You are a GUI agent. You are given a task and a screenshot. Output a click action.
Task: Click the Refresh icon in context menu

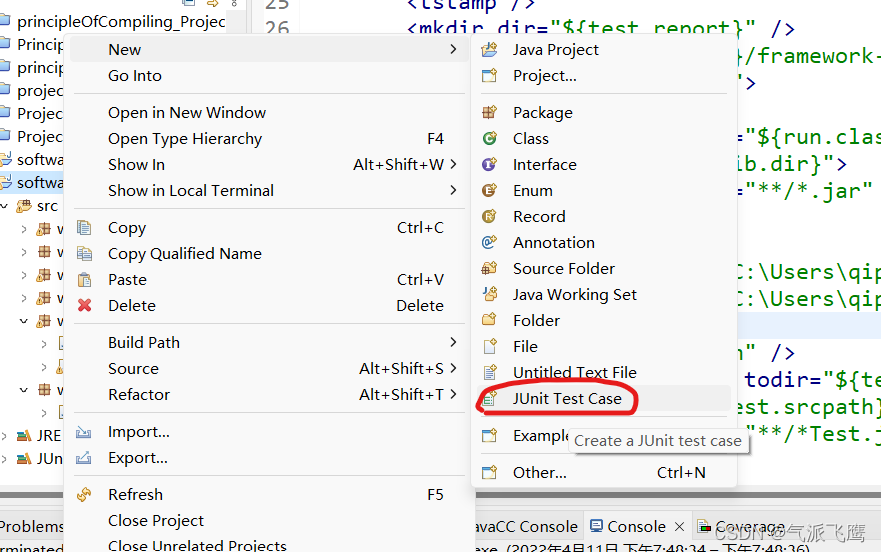point(84,495)
